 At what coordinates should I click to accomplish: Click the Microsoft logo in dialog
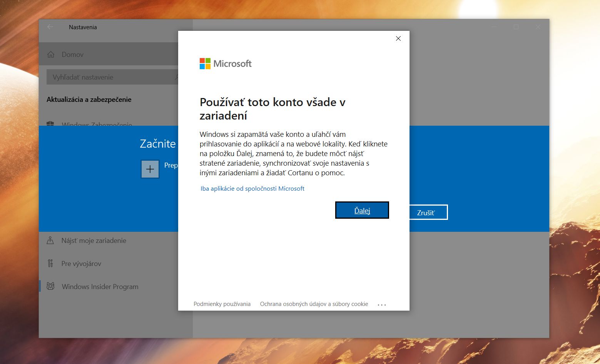click(x=226, y=64)
